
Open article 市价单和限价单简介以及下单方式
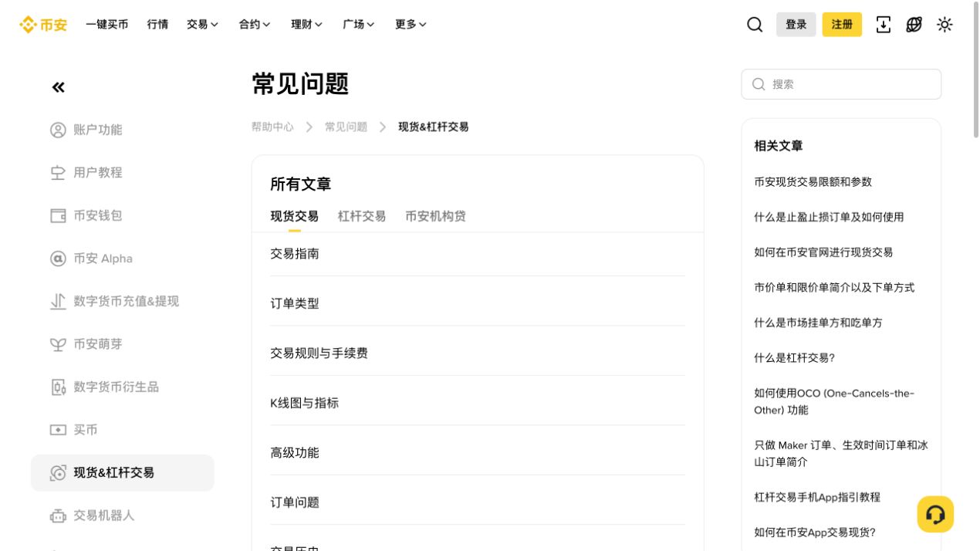834,288
